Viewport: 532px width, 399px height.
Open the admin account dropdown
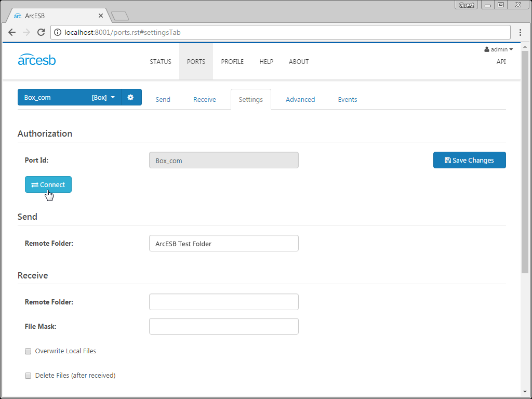pyautogui.click(x=498, y=49)
